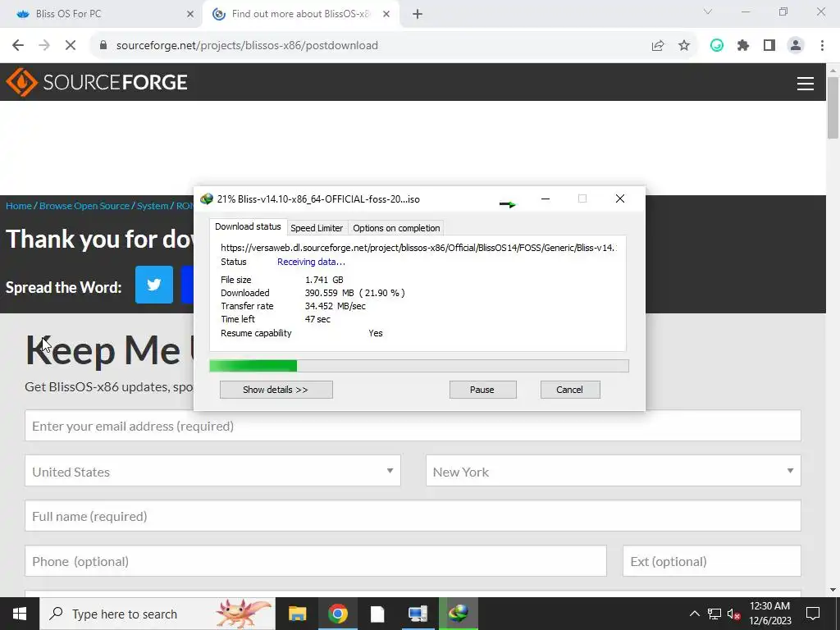
Task: Open the Browse Open Source breadcrumb
Action: point(84,206)
